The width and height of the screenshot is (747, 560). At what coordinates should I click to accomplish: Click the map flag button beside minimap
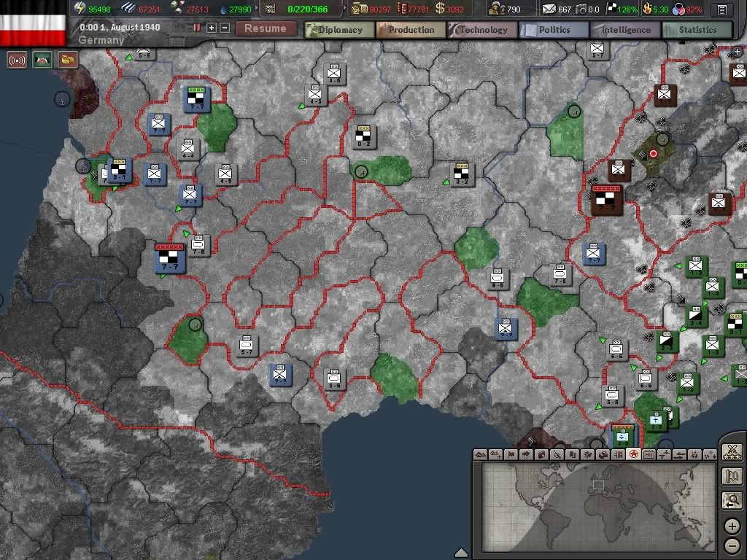point(732,476)
